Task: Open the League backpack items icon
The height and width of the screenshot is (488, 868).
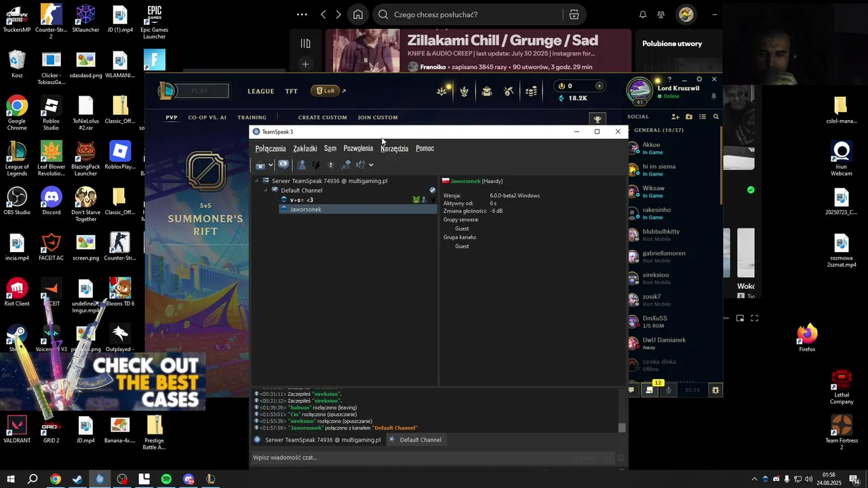Action: [487, 91]
